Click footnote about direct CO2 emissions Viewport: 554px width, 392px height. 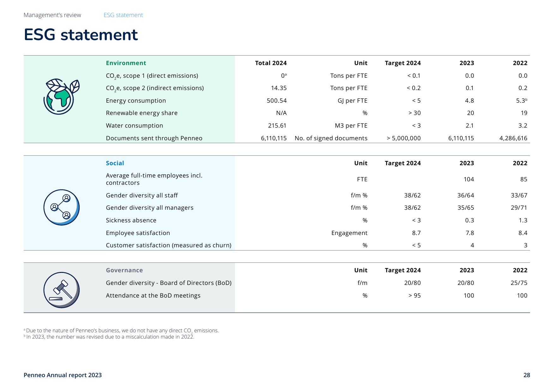point(121,331)
